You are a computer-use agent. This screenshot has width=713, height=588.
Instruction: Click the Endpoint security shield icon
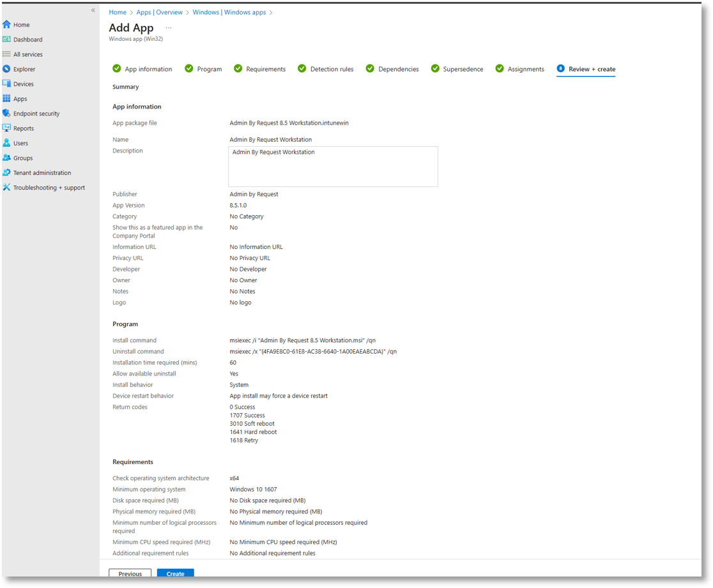coord(6,113)
